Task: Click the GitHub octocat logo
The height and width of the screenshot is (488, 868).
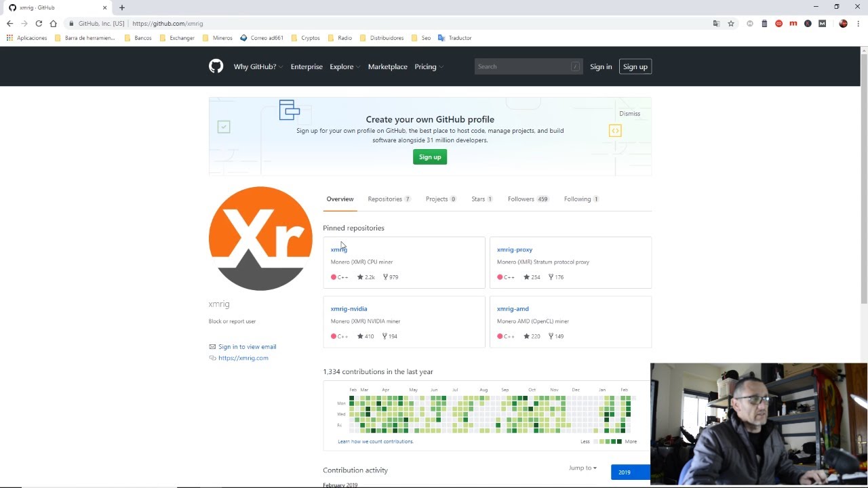Action: pos(216,66)
